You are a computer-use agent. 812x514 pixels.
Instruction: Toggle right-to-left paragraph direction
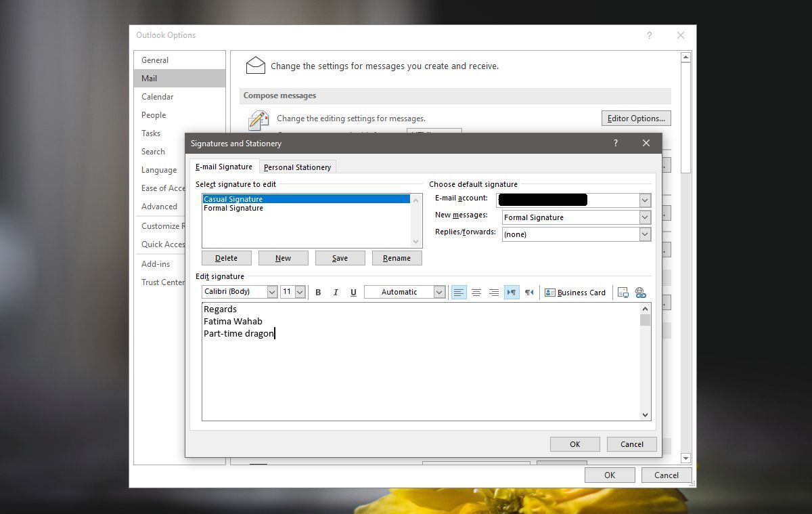(529, 292)
